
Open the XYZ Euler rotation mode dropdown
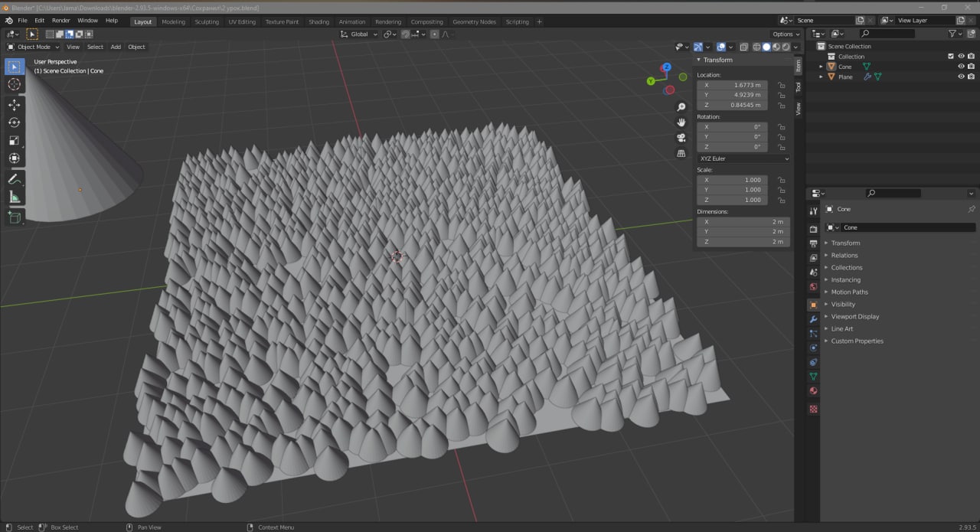pos(743,158)
